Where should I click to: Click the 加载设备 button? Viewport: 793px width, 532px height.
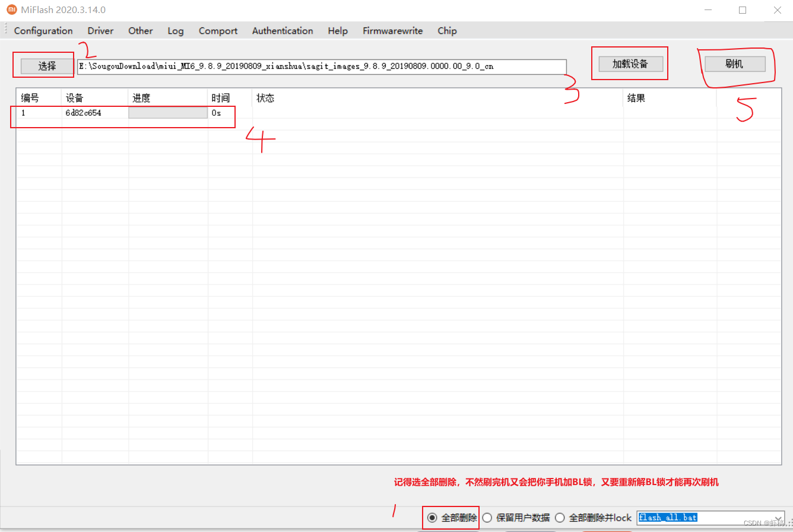point(630,64)
